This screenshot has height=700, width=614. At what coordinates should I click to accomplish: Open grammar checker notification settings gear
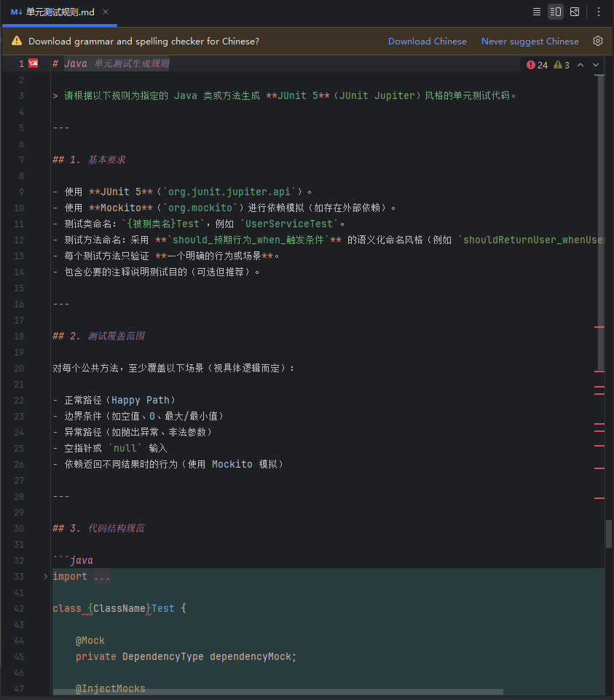coord(598,41)
